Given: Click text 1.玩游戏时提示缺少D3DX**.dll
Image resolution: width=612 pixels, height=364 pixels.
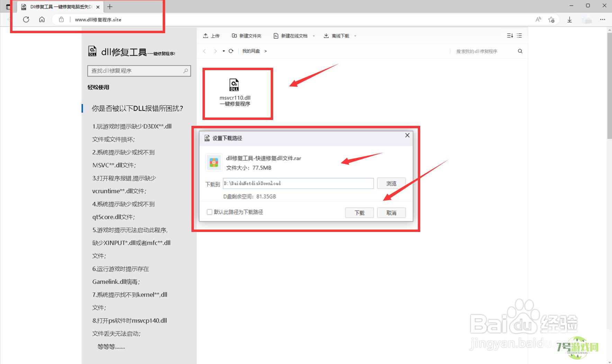Looking at the screenshot, I should click(x=132, y=126).
